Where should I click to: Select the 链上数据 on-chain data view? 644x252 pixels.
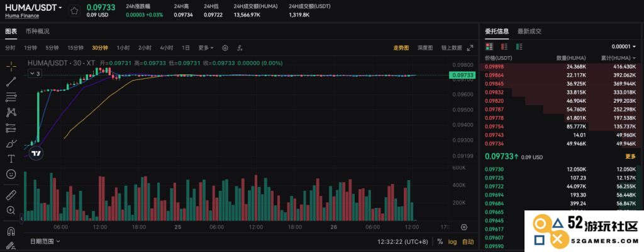(x=452, y=48)
